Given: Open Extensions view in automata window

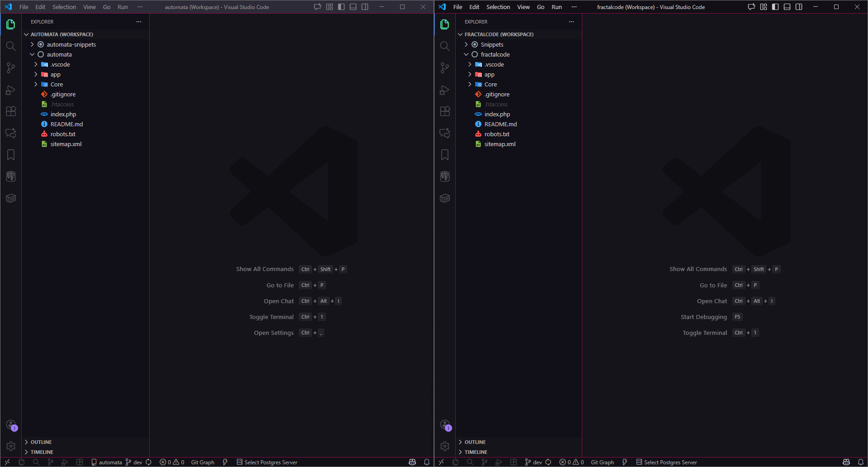Looking at the screenshot, I should [11, 111].
